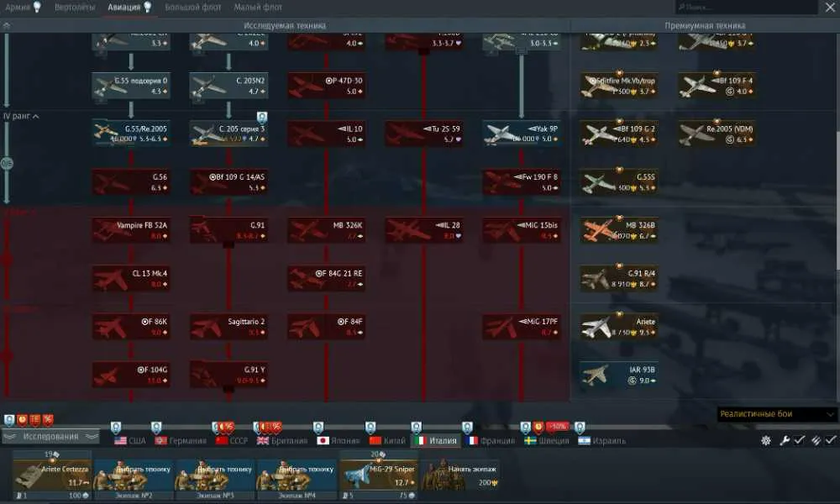The width and height of the screenshot is (840, 504).
Task: Click the shield marker above Израиль
Action: [580, 428]
